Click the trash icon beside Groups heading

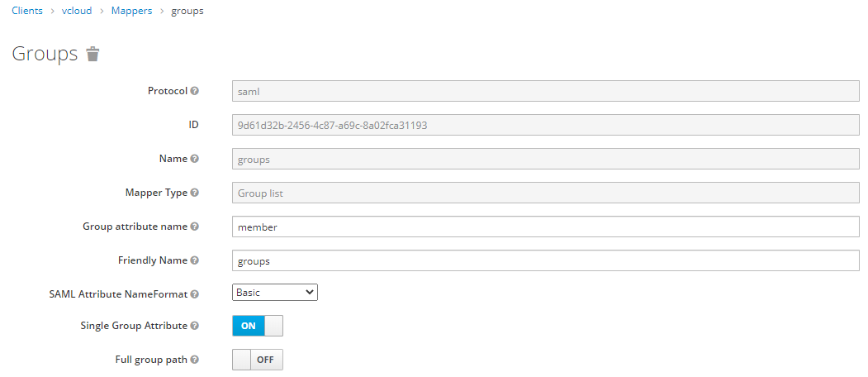tap(93, 55)
